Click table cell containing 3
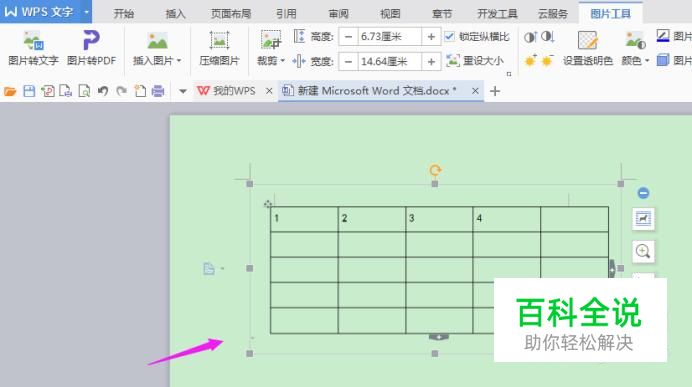Screen dimensions: 692x387 (439, 219)
